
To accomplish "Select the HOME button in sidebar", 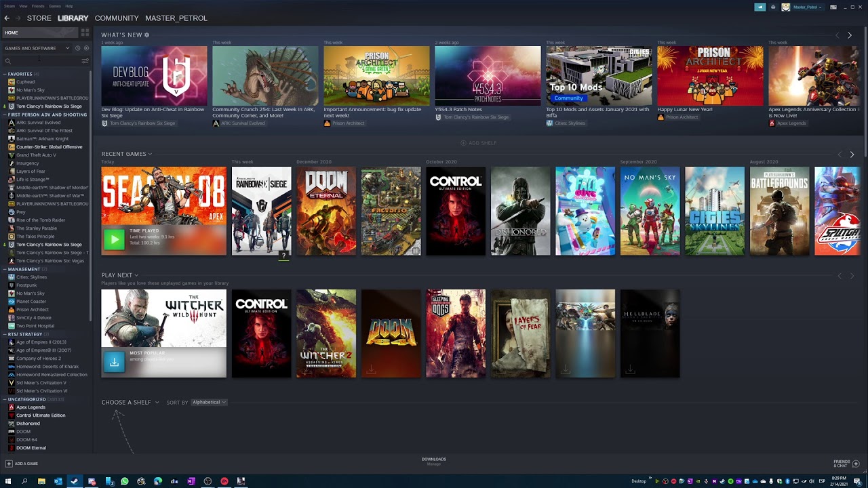I will click(39, 33).
